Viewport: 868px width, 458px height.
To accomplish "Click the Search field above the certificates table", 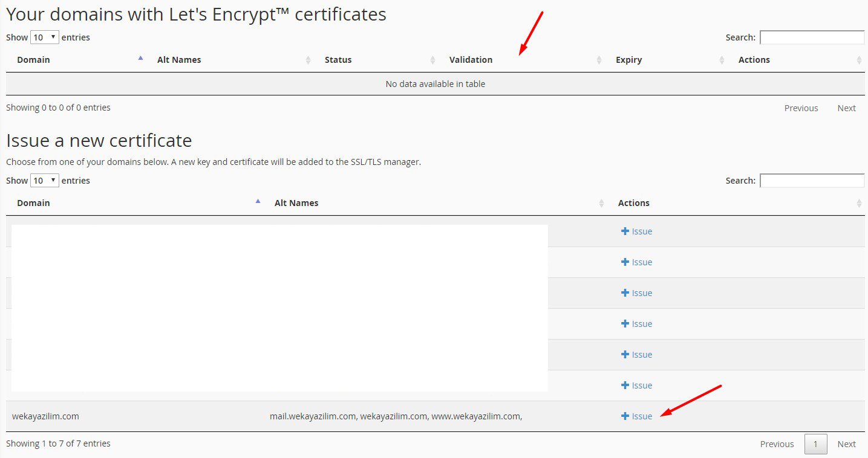I will (x=812, y=37).
